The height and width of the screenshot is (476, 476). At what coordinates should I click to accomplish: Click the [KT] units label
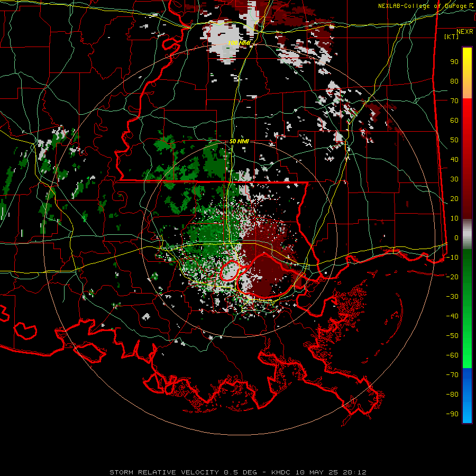tap(452, 36)
